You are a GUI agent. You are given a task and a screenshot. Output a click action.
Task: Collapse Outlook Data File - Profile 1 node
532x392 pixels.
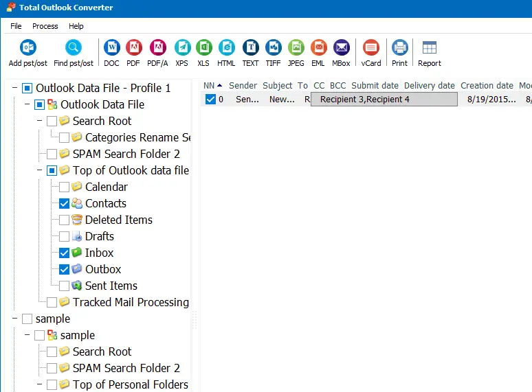point(14,88)
